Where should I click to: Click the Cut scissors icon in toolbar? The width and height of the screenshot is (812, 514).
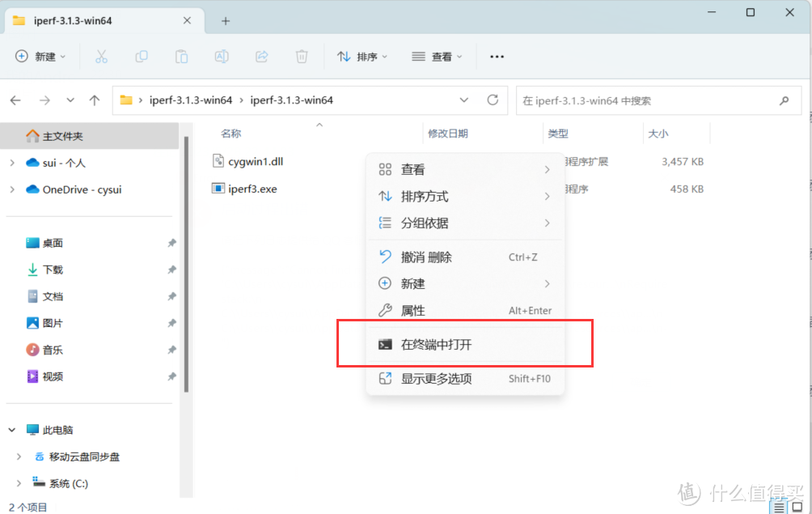[x=101, y=57]
